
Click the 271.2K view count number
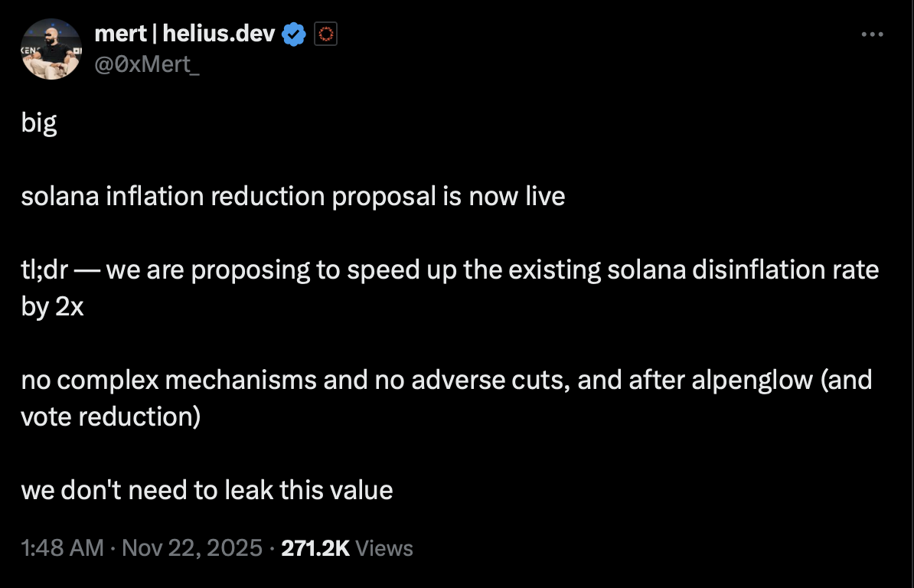[315, 548]
